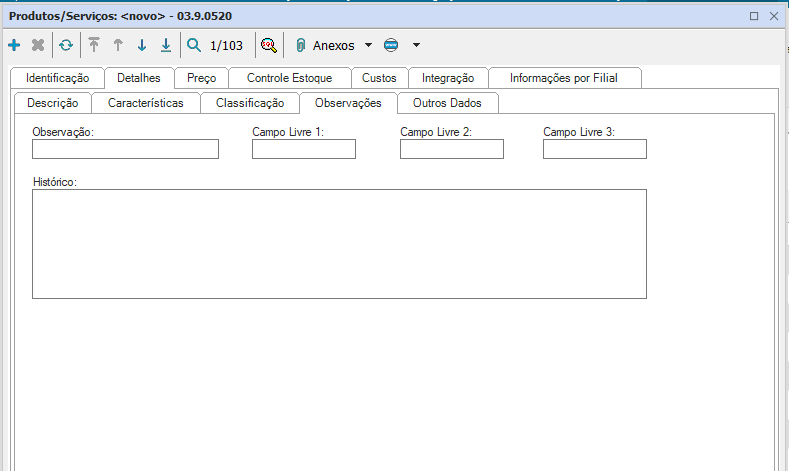Expand the Anexos dropdown arrow
The width and height of the screenshot is (789, 471).
pyautogui.click(x=368, y=45)
